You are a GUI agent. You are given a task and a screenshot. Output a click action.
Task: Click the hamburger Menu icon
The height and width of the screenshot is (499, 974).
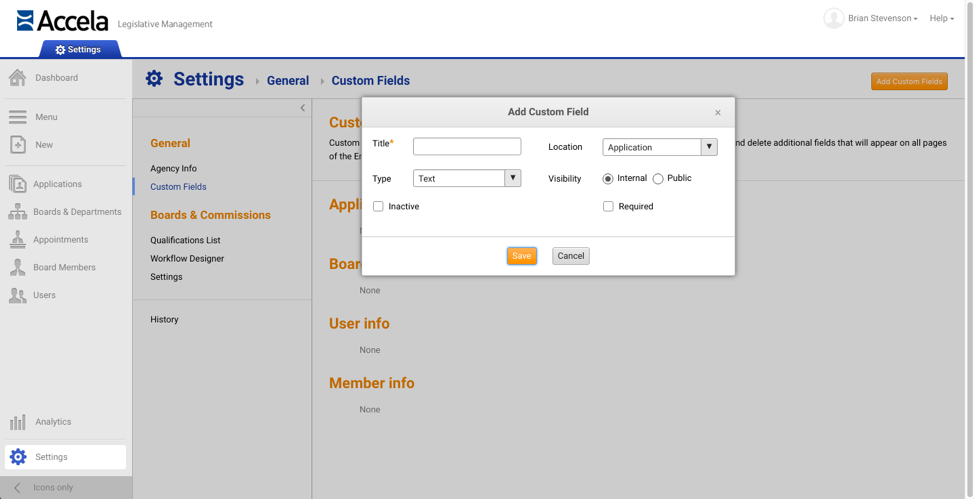click(17, 117)
